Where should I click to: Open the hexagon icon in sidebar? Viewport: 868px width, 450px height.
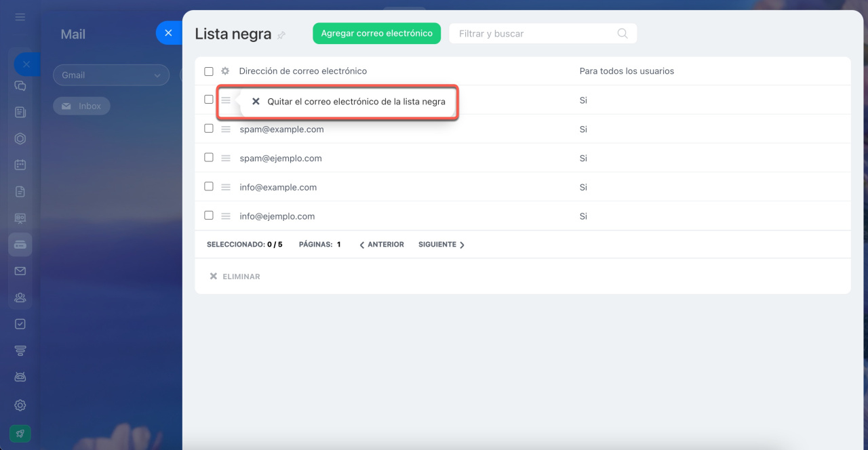20,139
